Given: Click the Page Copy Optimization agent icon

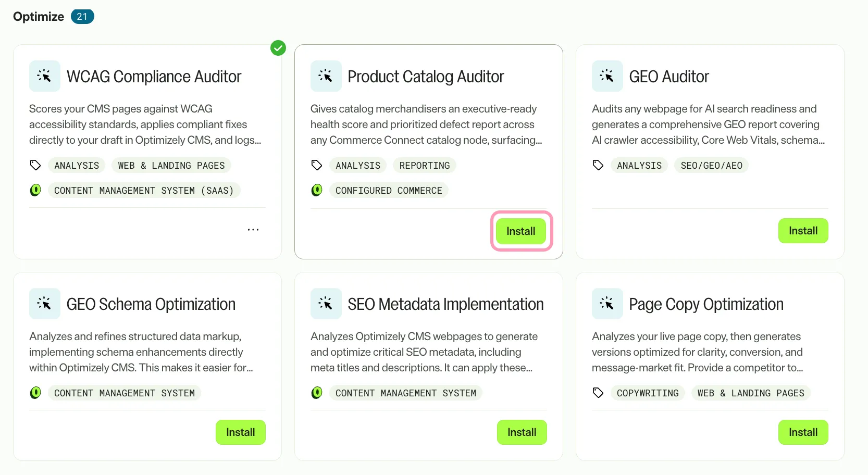Looking at the screenshot, I should (607, 304).
